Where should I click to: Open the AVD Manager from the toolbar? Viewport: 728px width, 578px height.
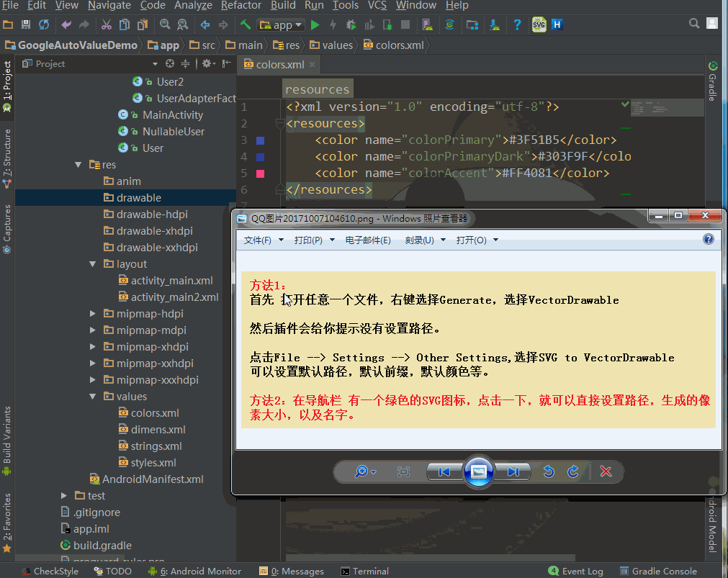pyautogui.click(x=429, y=24)
